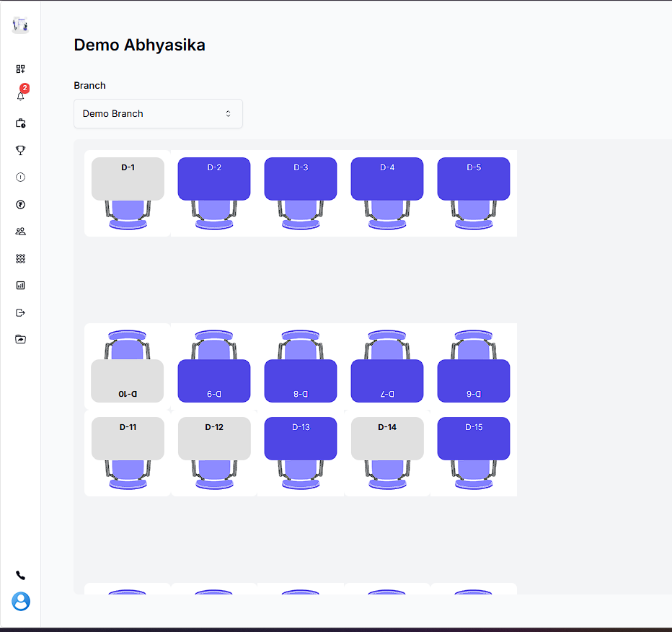This screenshot has width=672, height=632.
Task: Click the chair below desk D-13
Action: (x=301, y=475)
